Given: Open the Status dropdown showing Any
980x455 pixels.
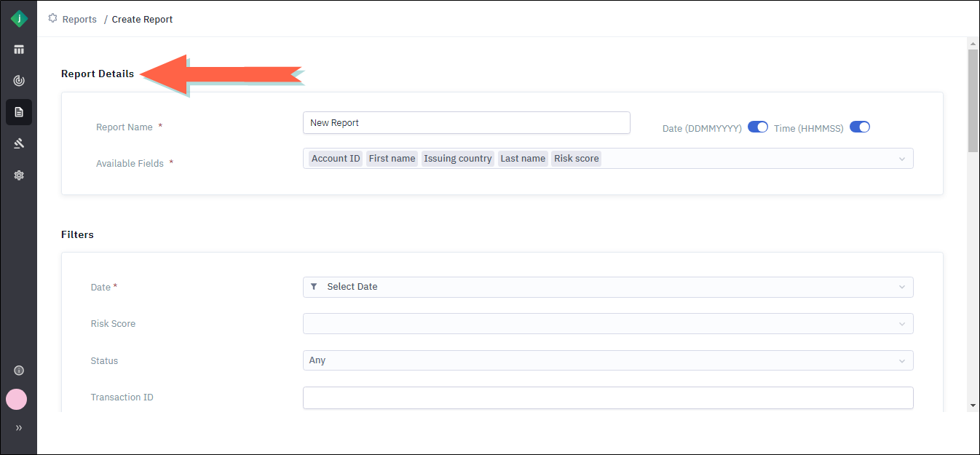Looking at the screenshot, I should coord(607,360).
